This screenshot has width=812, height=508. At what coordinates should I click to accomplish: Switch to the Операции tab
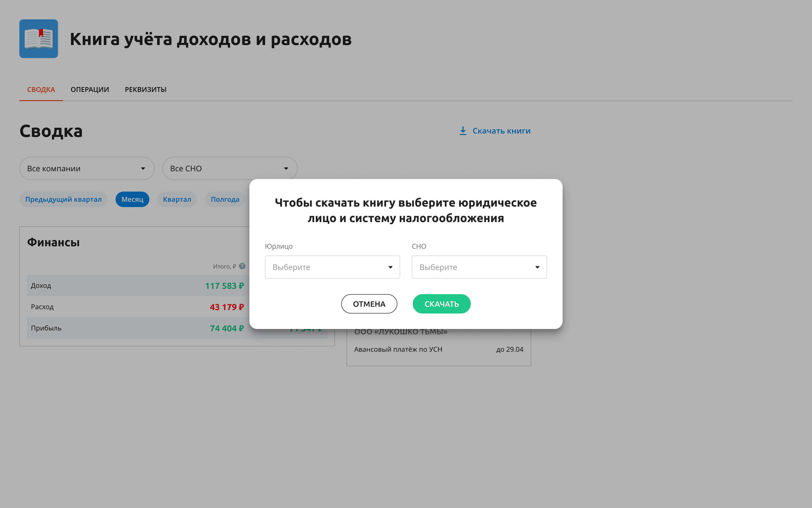coord(90,89)
